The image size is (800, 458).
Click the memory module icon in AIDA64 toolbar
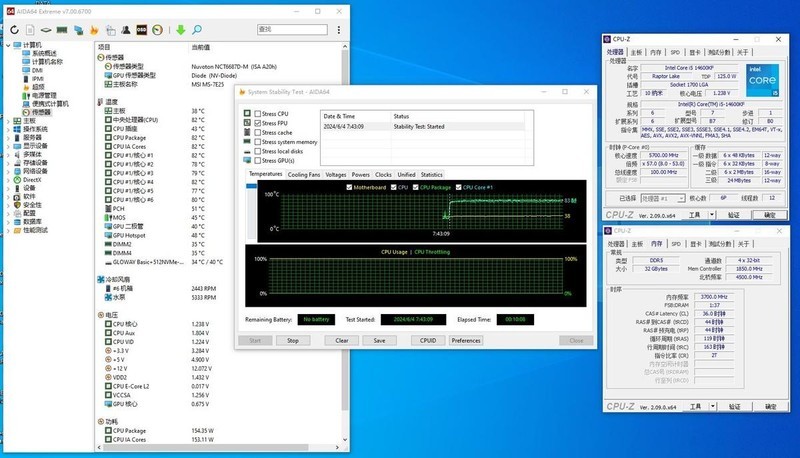tap(62, 30)
